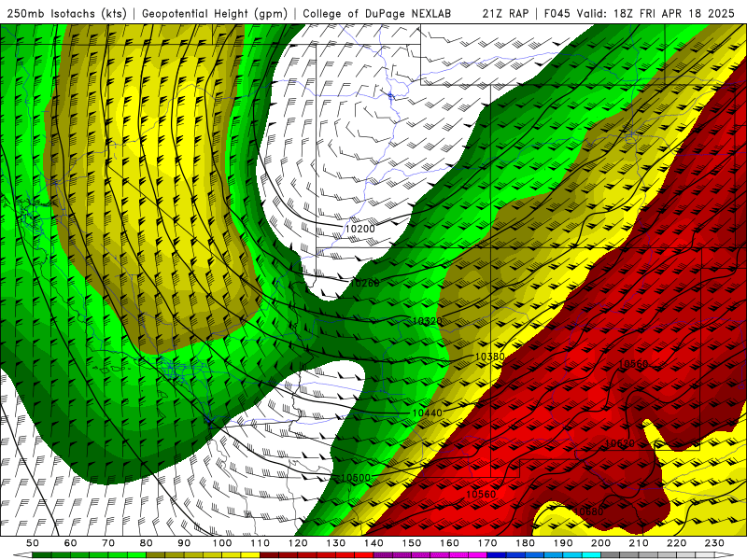Click the 60 value on the color scale
The height and width of the screenshot is (560, 747).
tap(70, 543)
